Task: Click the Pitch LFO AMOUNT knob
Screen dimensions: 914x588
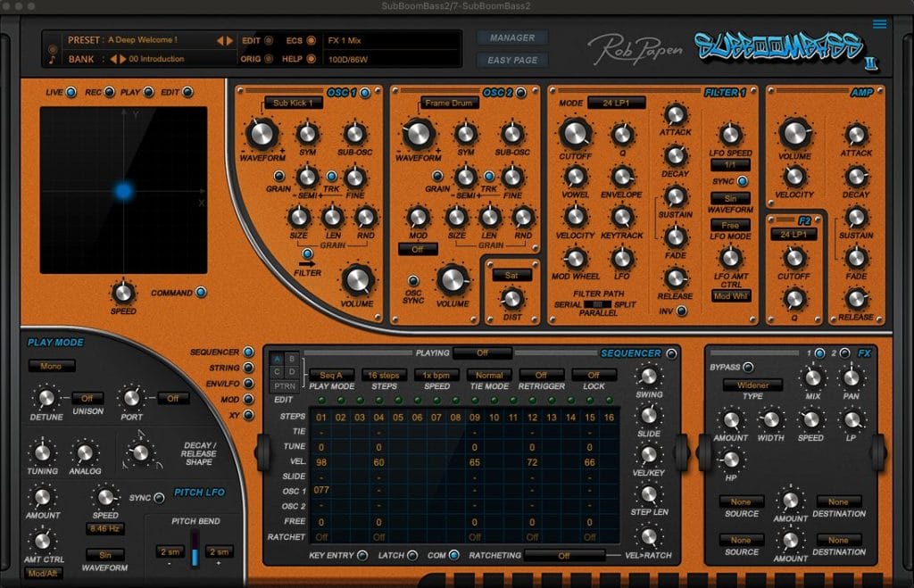Action: coord(42,497)
